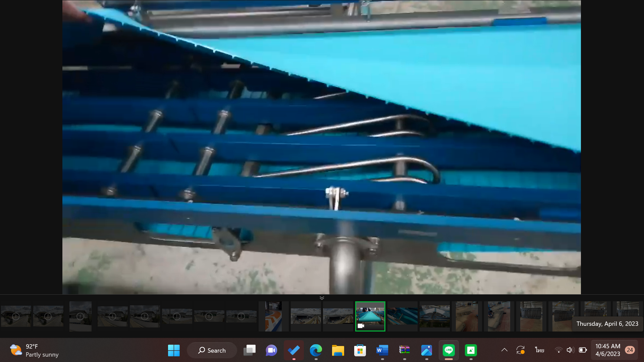The image size is (644, 362).
Task: Open File Explorer from the taskbar
Action: point(338,350)
